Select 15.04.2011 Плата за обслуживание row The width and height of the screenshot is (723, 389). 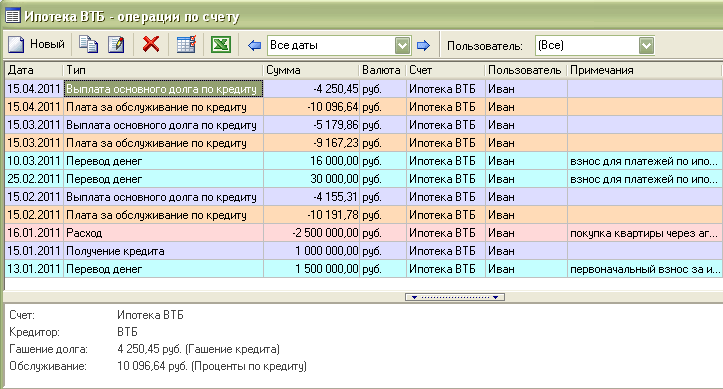pyautogui.click(x=363, y=107)
